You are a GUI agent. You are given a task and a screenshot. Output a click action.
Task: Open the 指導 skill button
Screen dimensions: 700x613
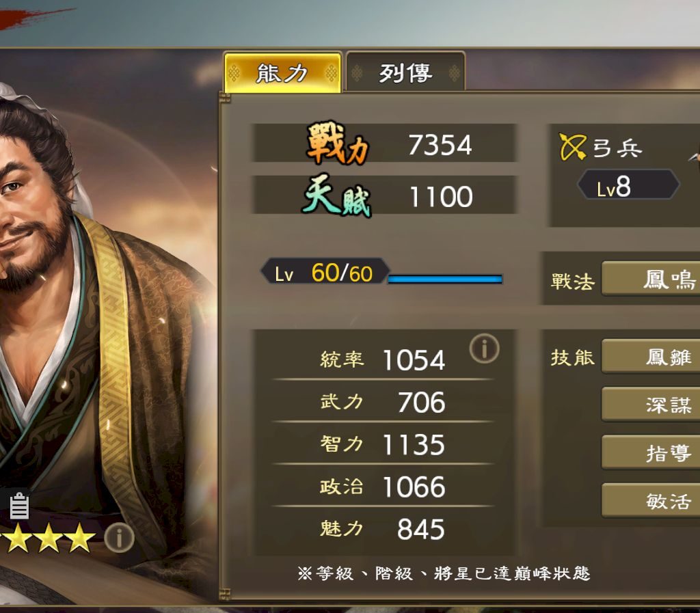[x=651, y=452]
